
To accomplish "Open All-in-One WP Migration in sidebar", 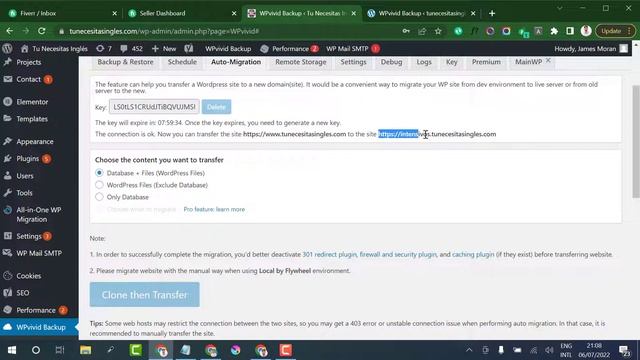I will 39,214.
